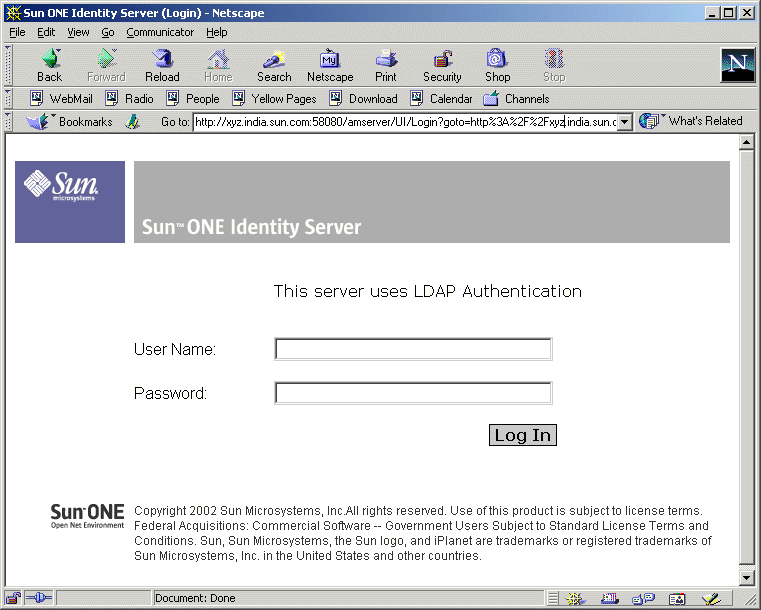Image resolution: width=761 pixels, height=610 pixels.
Task: Click the scroll up arrow
Action: [746, 142]
